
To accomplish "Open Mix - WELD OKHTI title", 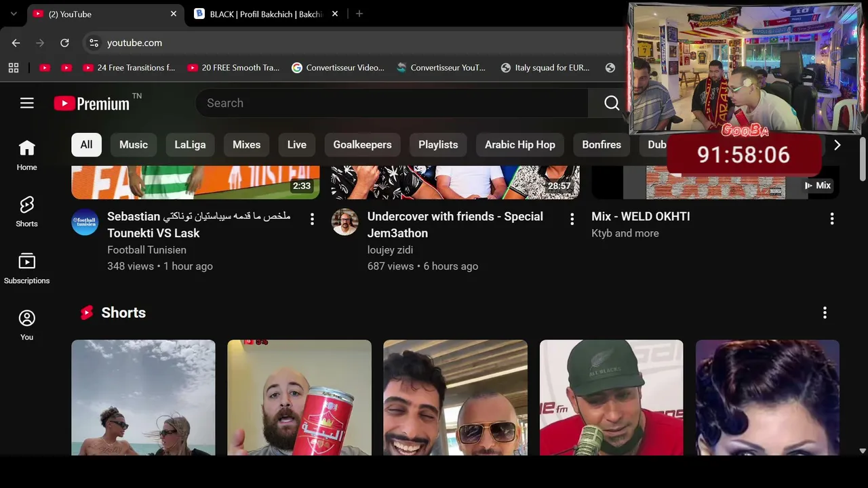I will coord(641,216).
